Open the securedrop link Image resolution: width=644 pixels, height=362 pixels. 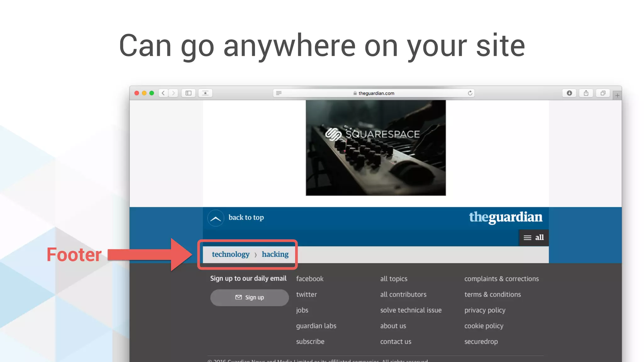point(481,342)
